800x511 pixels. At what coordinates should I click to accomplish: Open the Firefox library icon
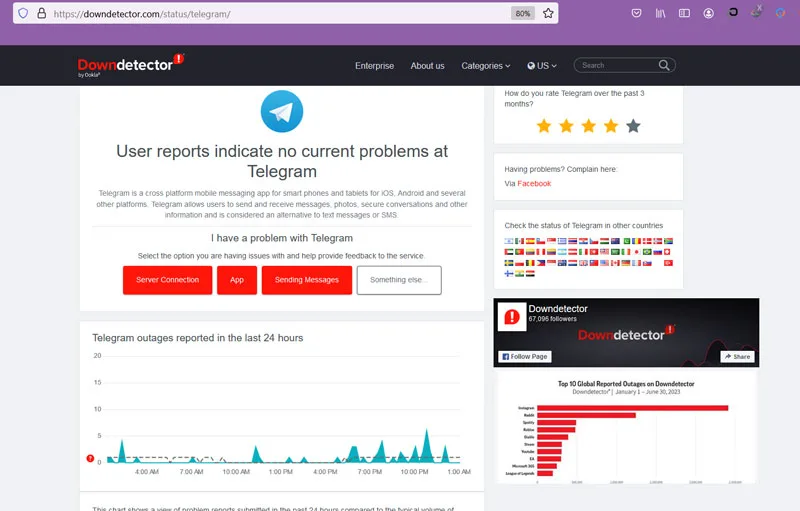point(660,13)
